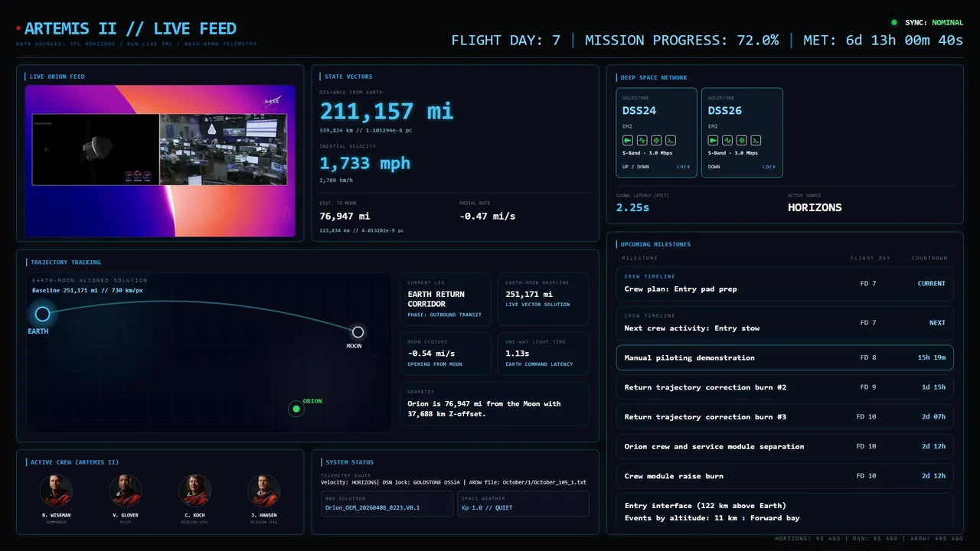The width and height of the screenshot is (980, 551).
Task: Click DSS26 target ranging icon
Action: point(742,140)
